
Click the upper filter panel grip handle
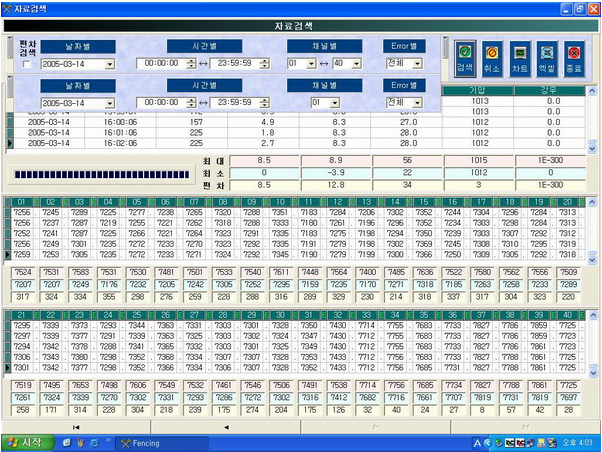click(x=10, y=48)
